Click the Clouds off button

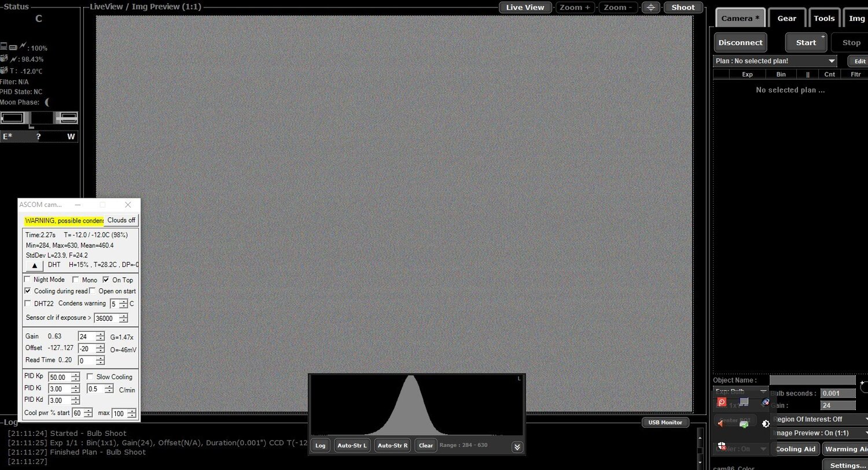(121, 220)
